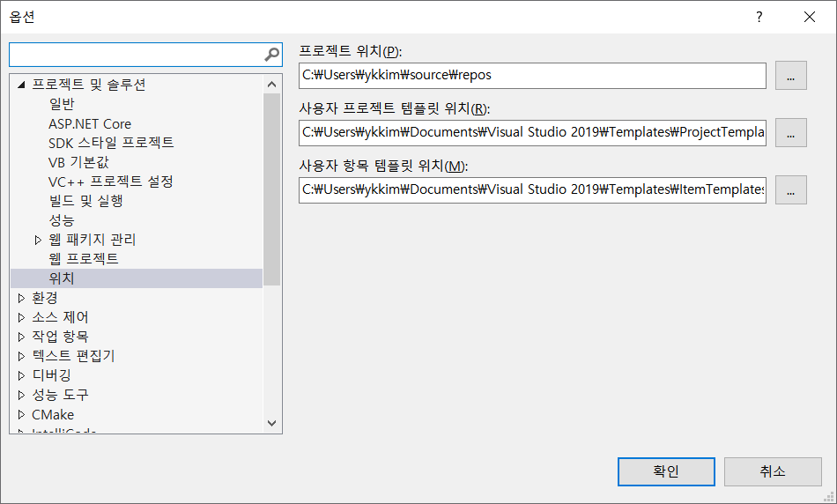Screen dimensions: 837x504
Task: Expand the 환경 category
Action: 22,298
